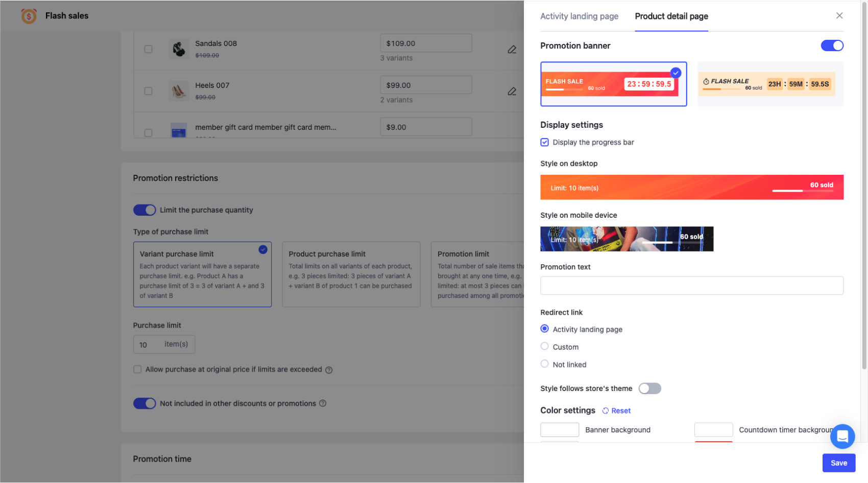The height and width of the screenshot is (483, 868).
Task: Select the Custom redirect link option
Action: tap(545, 347)
